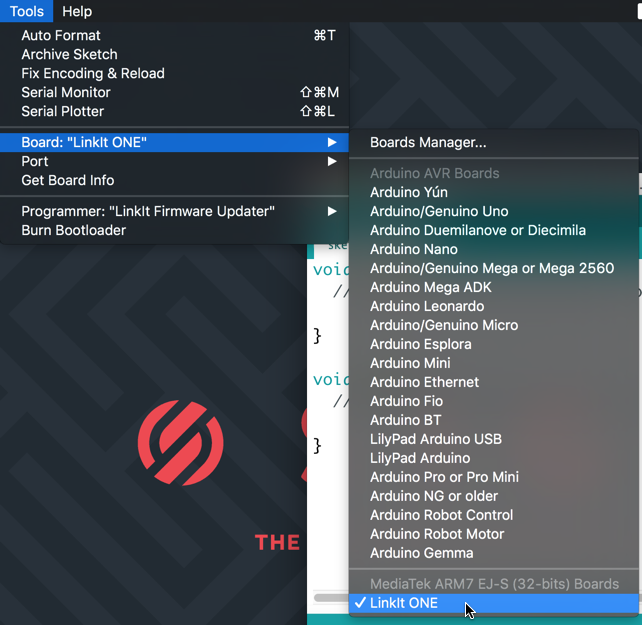Open Serial Monitor

174,92
